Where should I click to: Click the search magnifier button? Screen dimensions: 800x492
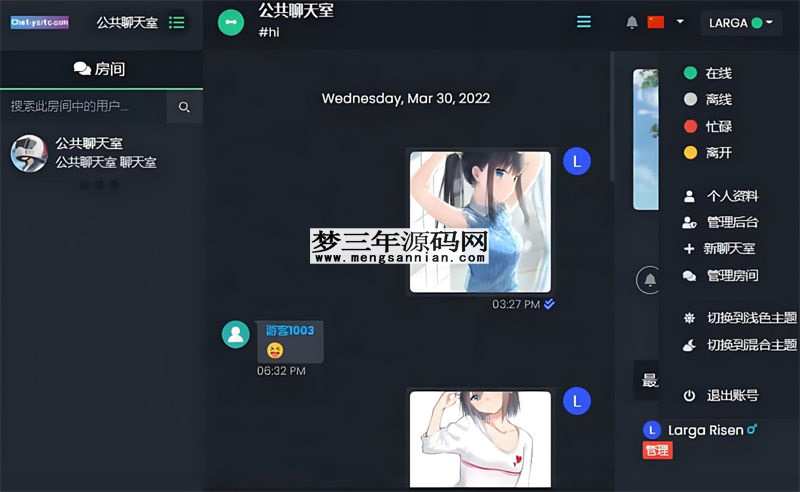[x=184, y=107]
